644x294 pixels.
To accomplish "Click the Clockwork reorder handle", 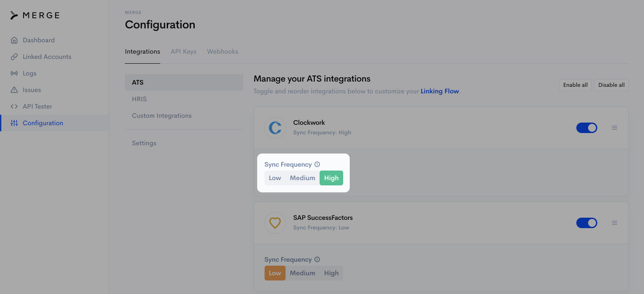I will click(614, 128).
